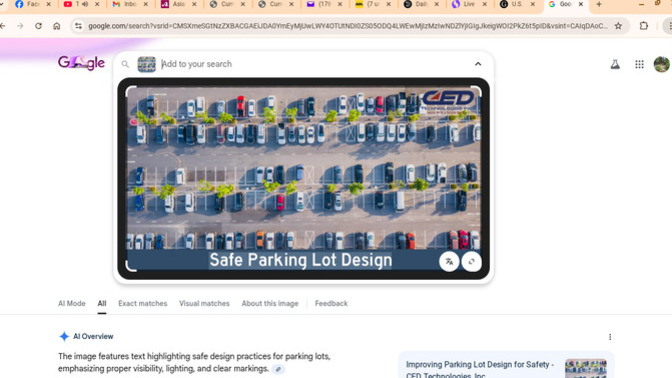Click the round button right of translate

[471, 261]
